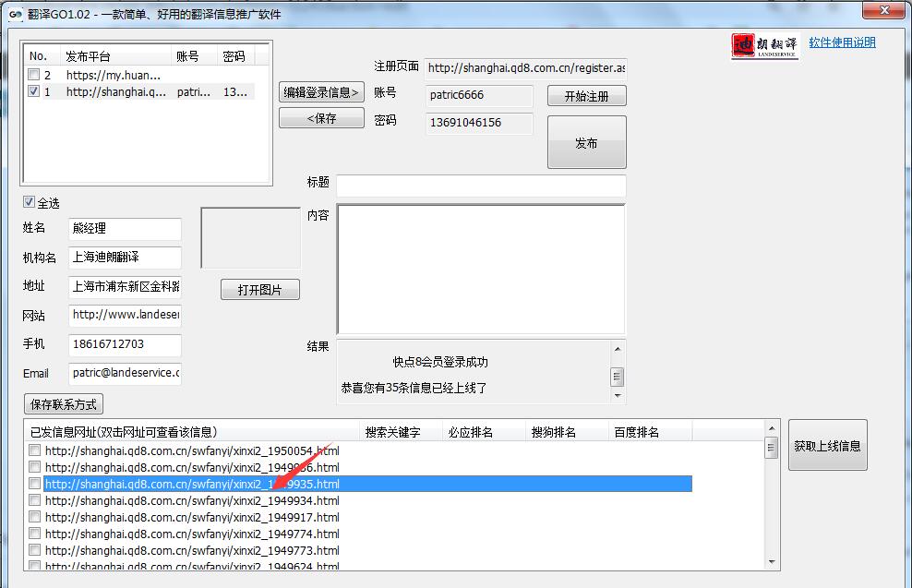The height and width of the screenshot is (588, 912).
Task: Click the highlighted URL ending 9935.html
Action: pos(367,484)
